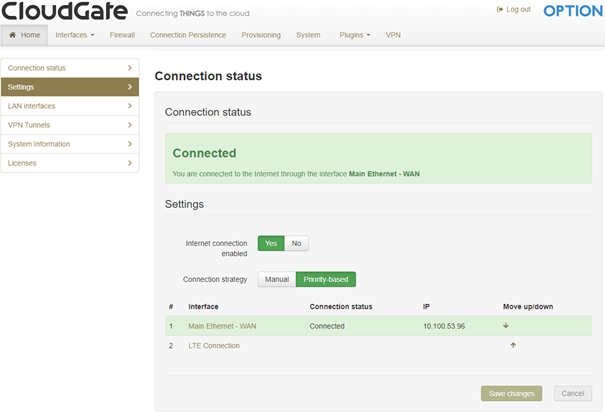Screen dimensions: 605x414
Task: Open the Connection Persistence tab
Action: click(188, 35)
